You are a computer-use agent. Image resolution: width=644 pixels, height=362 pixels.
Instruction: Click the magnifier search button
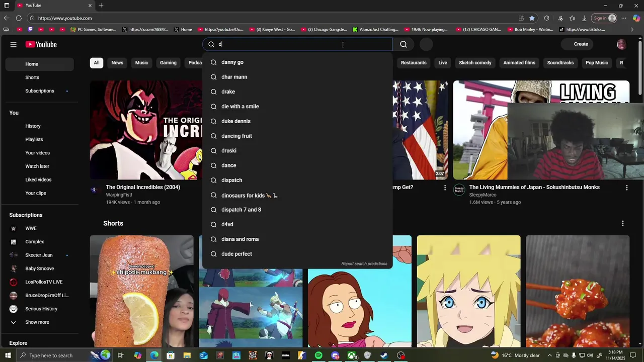(404, 44)
